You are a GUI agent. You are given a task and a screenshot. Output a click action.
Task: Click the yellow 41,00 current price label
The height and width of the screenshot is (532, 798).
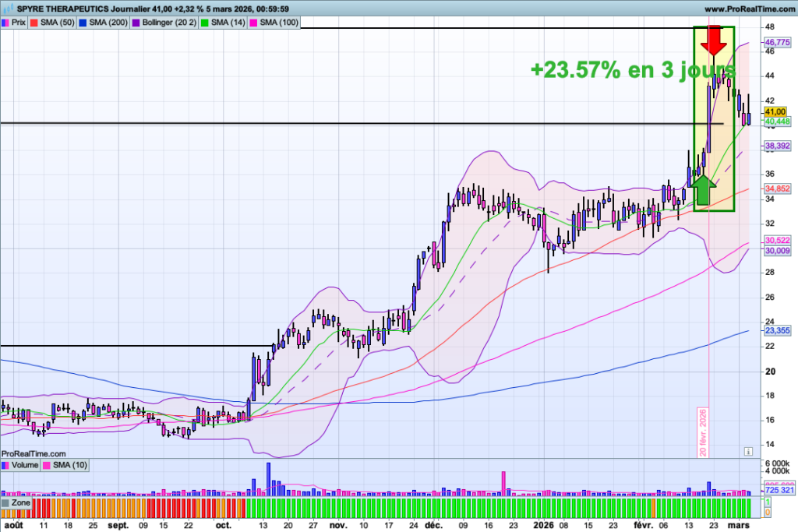point(776,112)
